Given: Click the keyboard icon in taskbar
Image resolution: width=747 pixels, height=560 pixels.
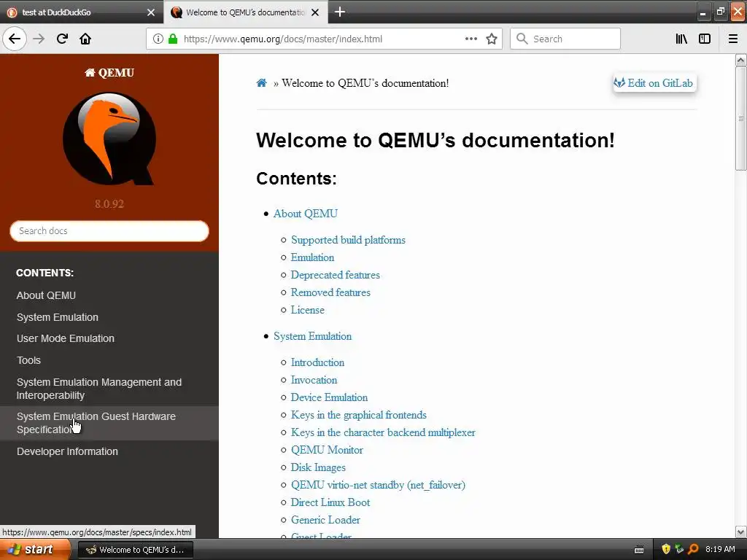Looking at the screenshot, I should point(639,550).
